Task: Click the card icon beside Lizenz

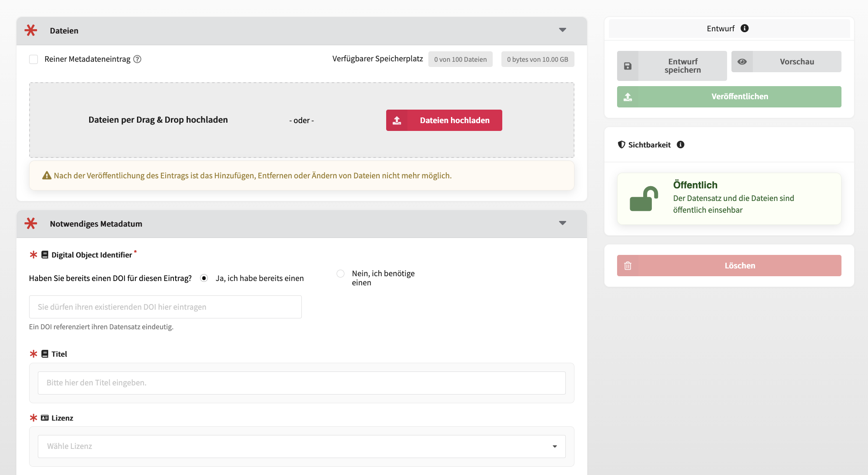Action: pos(45,418)
